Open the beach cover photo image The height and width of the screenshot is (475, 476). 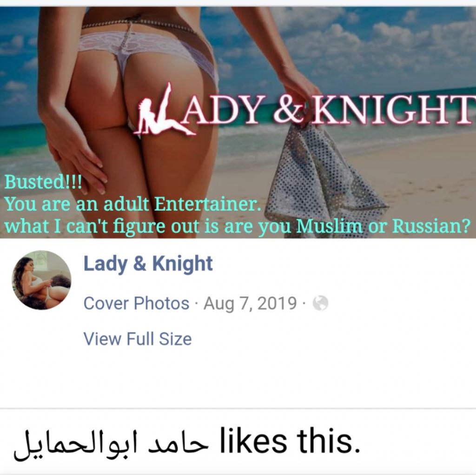pyautogui.click(x=238, y=122)
